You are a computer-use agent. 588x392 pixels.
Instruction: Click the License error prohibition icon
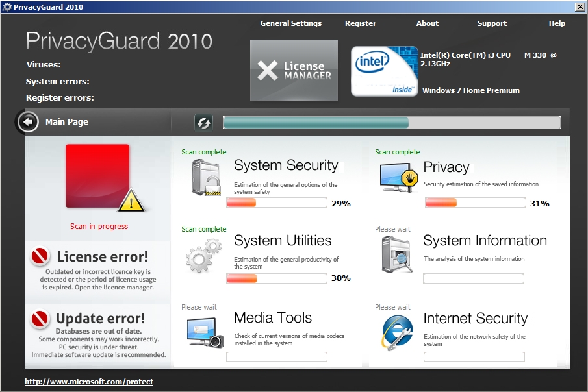pos(40,256)
